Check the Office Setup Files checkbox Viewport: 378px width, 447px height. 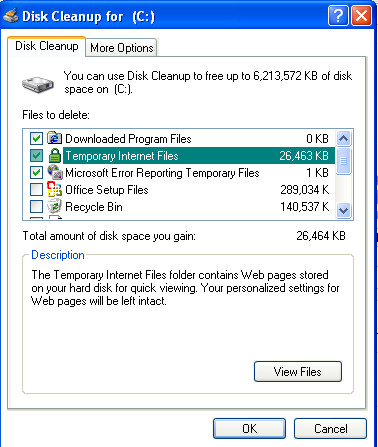pos(36,189)
